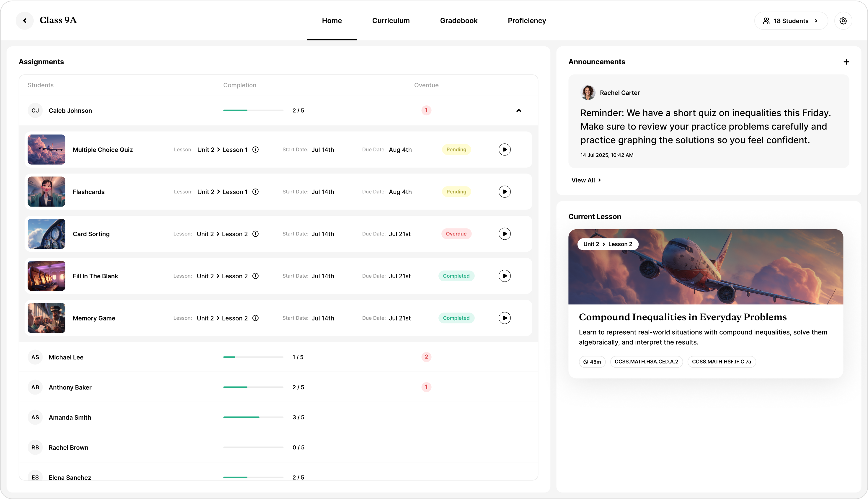This screenshot has width=868, height=499.
Task: Expand Michael Lee's row
Action: [66, 357]
